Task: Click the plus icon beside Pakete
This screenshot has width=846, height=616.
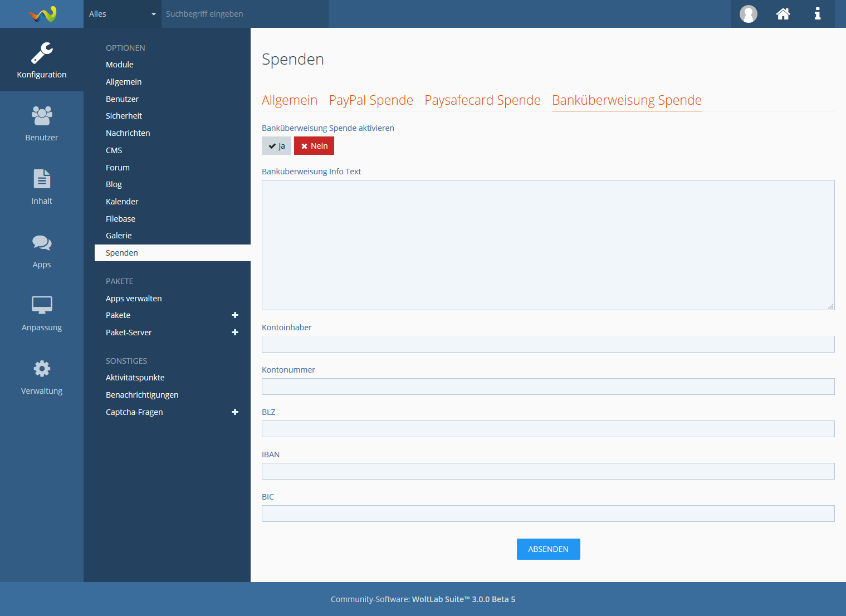Action: 235,315
